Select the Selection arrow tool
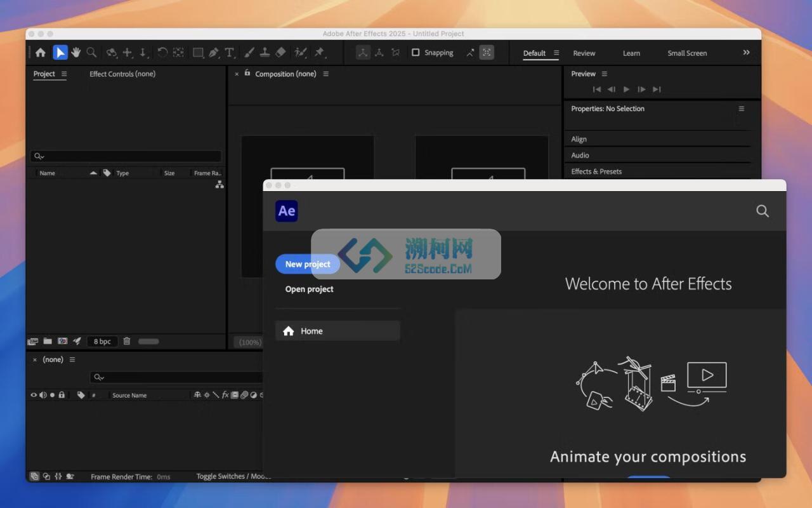Viewport: 812px width, 508px height. 60,53
